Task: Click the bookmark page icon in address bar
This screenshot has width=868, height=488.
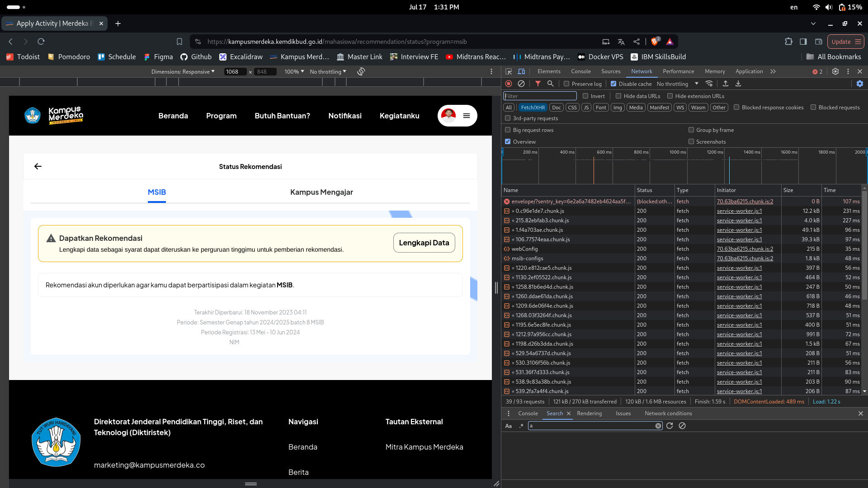Action: [179, 42]
